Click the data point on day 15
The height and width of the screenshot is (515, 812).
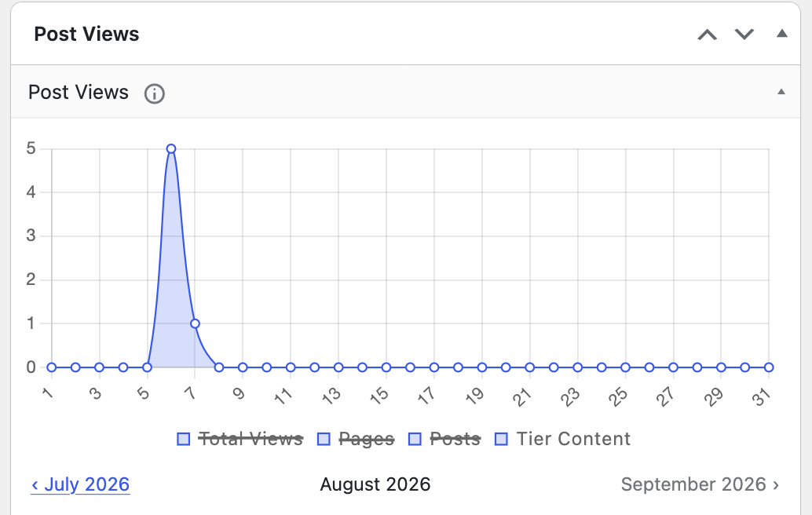[386, 367]
